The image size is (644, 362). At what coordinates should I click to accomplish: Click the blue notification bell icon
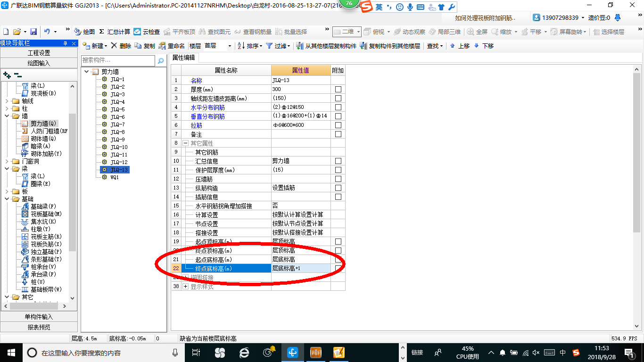point(617,17)
